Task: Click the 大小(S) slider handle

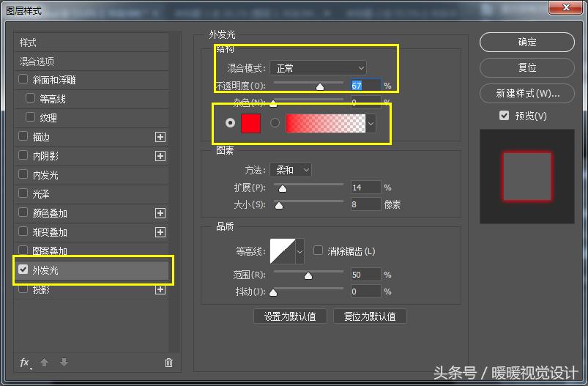Action: [279, 206]
